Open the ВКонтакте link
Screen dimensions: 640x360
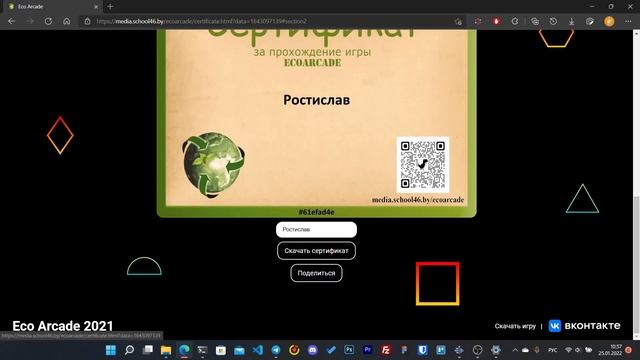coord(584,325)
